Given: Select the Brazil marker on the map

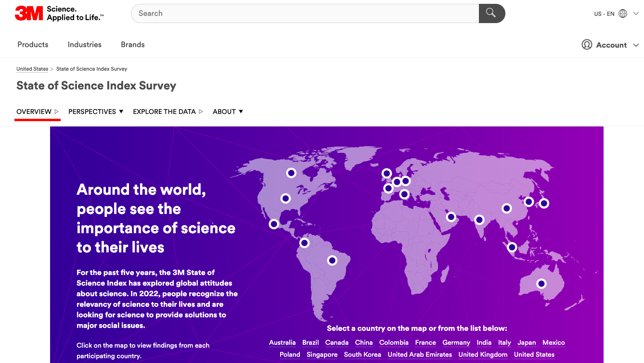Looking at the screenshot, I should [x=332, y=260].
